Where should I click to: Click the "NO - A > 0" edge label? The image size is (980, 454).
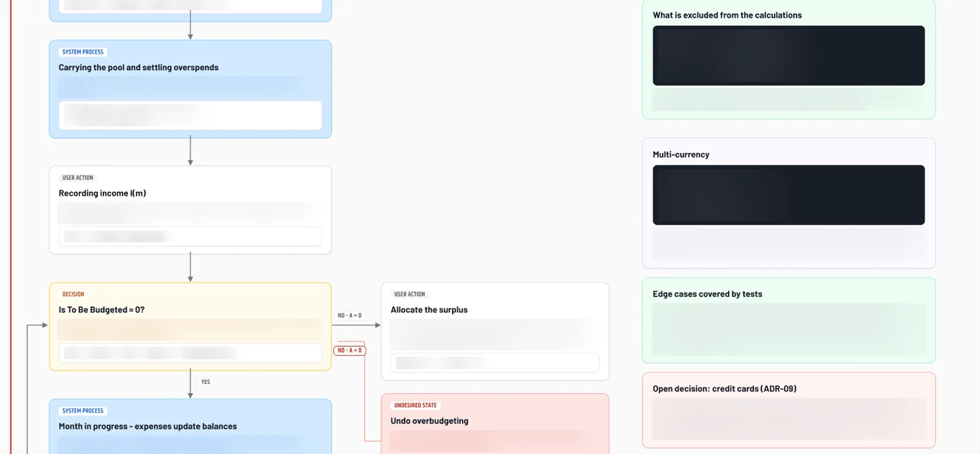tap(350, 315)
